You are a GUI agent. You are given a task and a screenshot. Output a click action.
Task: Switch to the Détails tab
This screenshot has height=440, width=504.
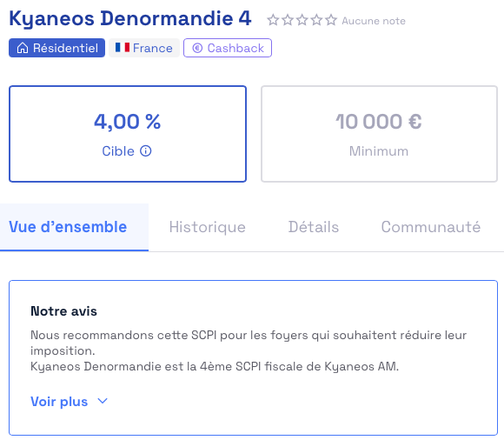click(x=314, y=227)
